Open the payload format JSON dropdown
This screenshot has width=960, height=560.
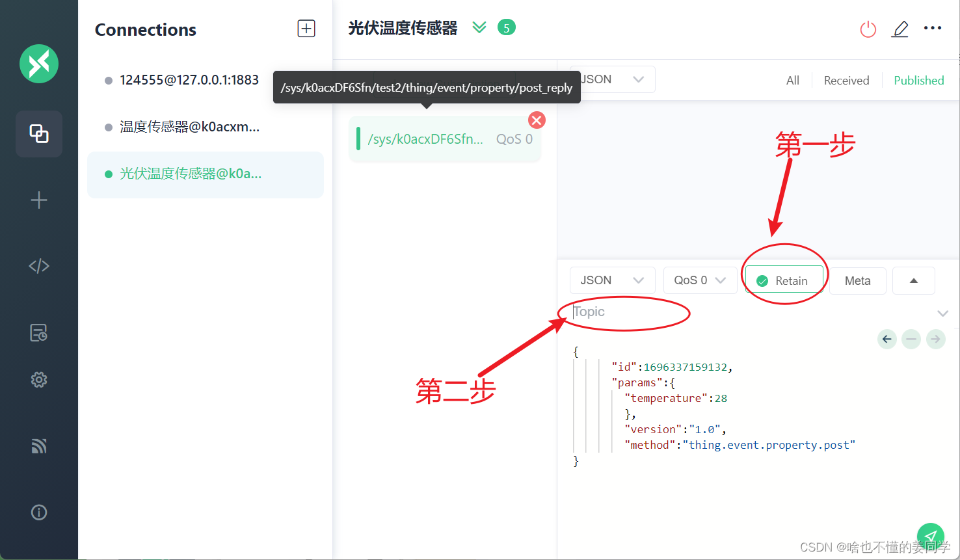[x=612, y=280]
